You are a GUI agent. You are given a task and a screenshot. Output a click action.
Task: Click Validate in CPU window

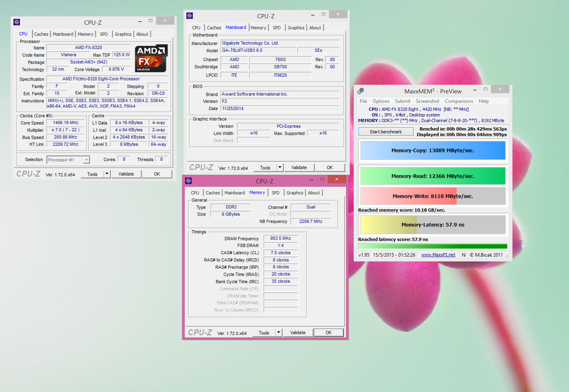126,174
